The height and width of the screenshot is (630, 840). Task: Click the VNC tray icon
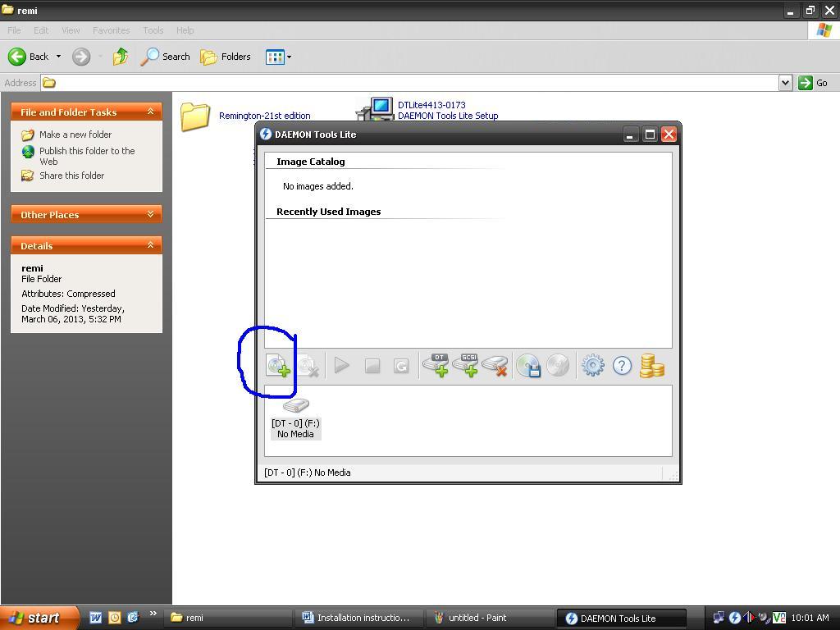[779, 618]
